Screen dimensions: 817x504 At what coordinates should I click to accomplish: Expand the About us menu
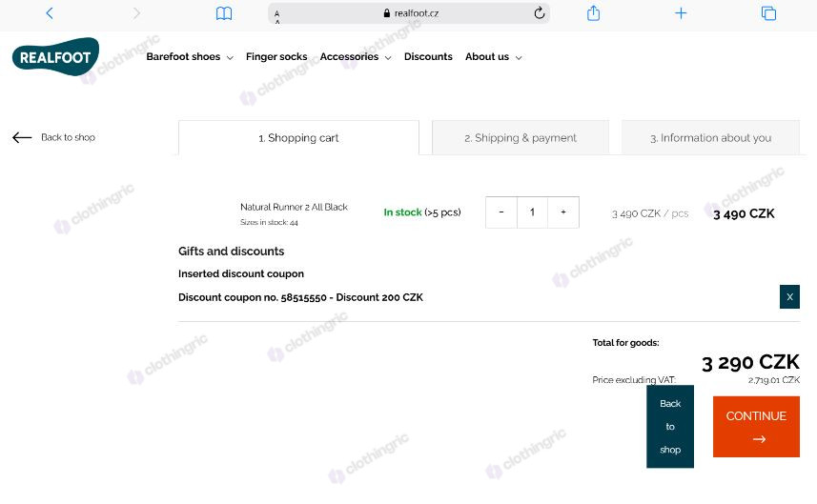pos(494,57)
